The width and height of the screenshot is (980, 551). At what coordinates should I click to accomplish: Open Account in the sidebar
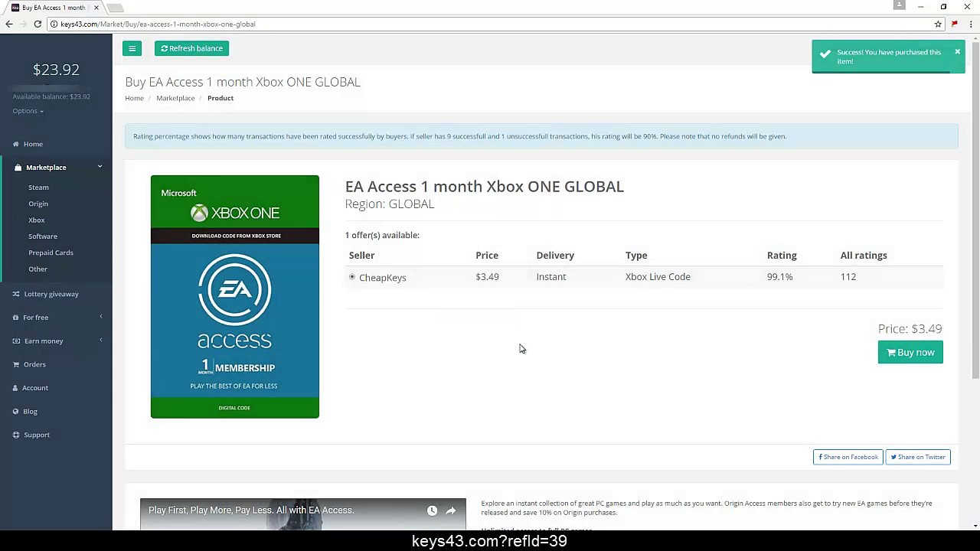tap(35, 388)
